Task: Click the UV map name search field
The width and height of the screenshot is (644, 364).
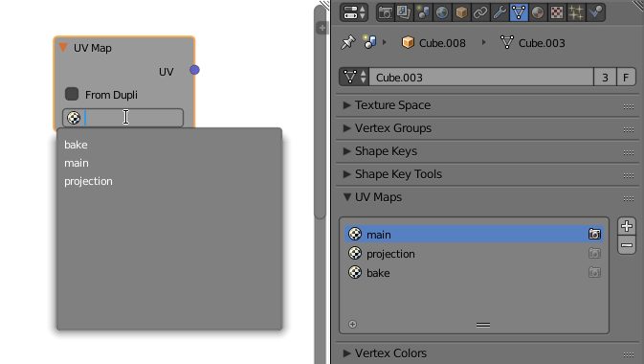Action: [122, 118]
